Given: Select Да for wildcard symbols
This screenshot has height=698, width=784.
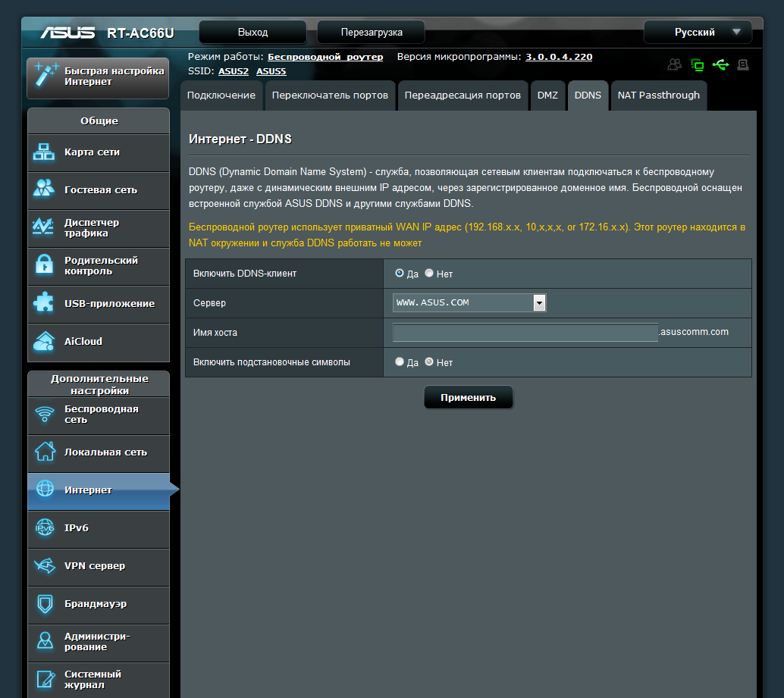Looking at the screenshot, I should (x=400, y=362).
